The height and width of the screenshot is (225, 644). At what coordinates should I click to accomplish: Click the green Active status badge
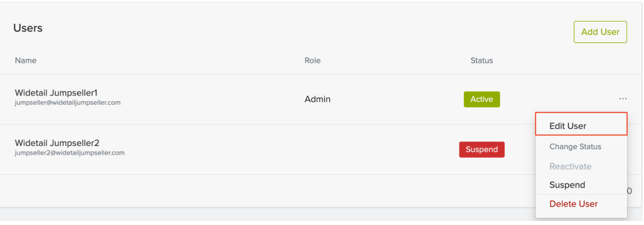tap(481, 99)
